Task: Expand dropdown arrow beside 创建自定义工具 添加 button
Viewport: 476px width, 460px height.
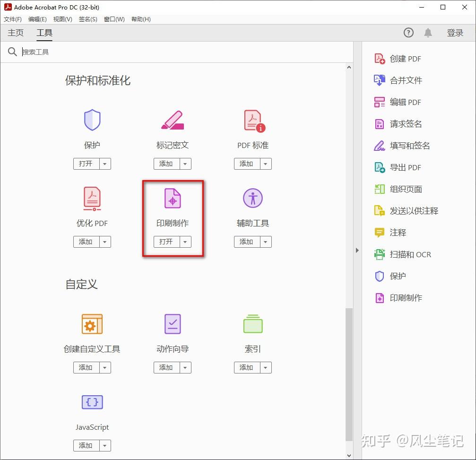Action: [105, 368]
